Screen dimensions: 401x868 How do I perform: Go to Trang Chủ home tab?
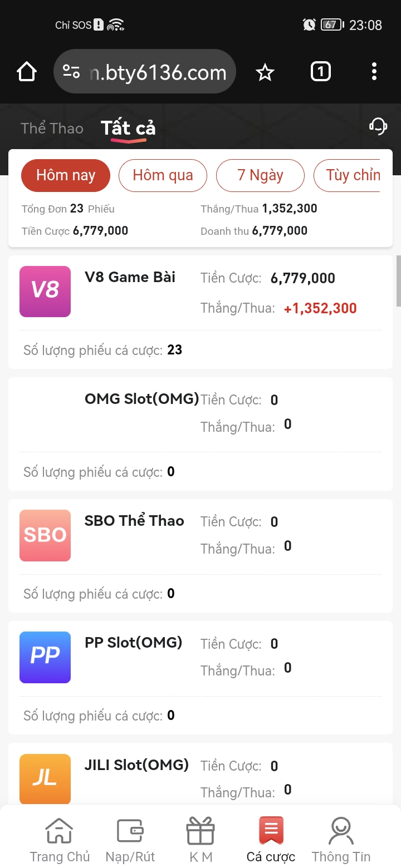click(x=60, y=840)
